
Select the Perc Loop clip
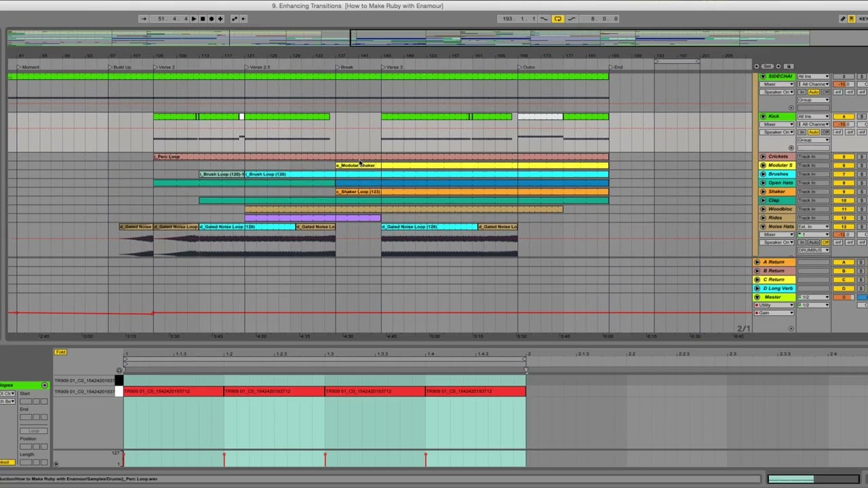(381, 157)
